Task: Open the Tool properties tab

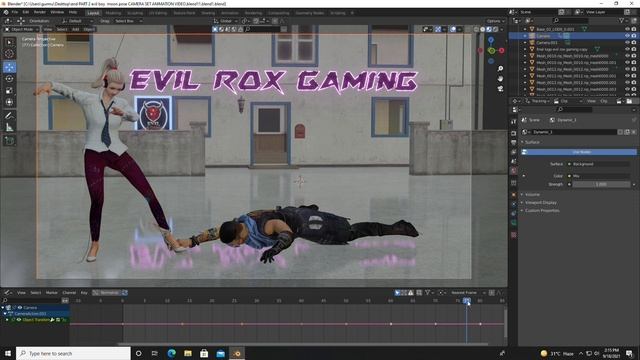Action: point(513,122)
